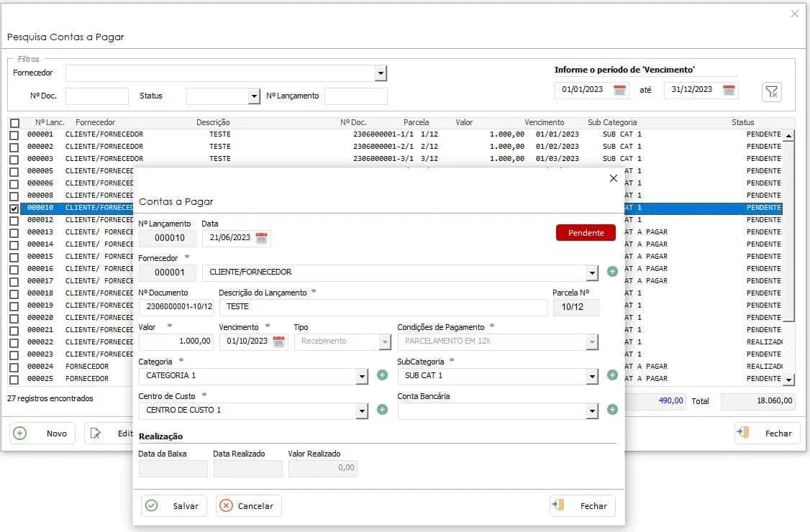
Task: Click Fechar in the search window
Action: pos(767,434)
